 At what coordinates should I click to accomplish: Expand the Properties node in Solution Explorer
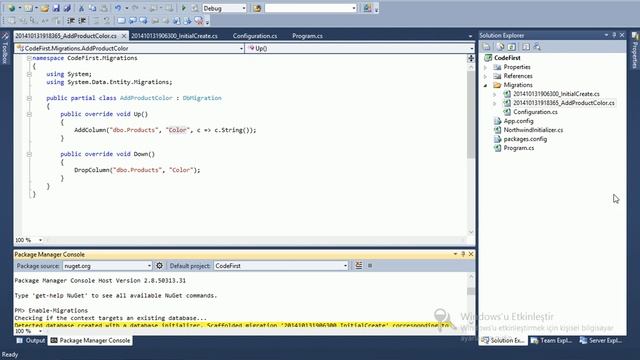coord(485,67)
